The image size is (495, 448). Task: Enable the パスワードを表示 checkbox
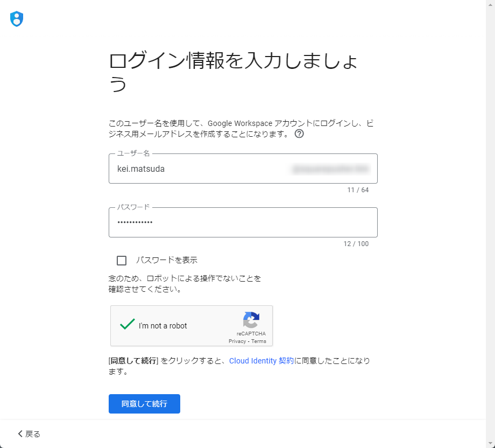[122, 260]
